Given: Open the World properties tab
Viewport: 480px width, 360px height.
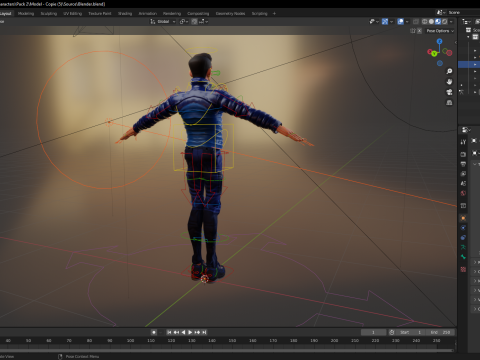Looking at the screenshot, I should pos(463,193).
